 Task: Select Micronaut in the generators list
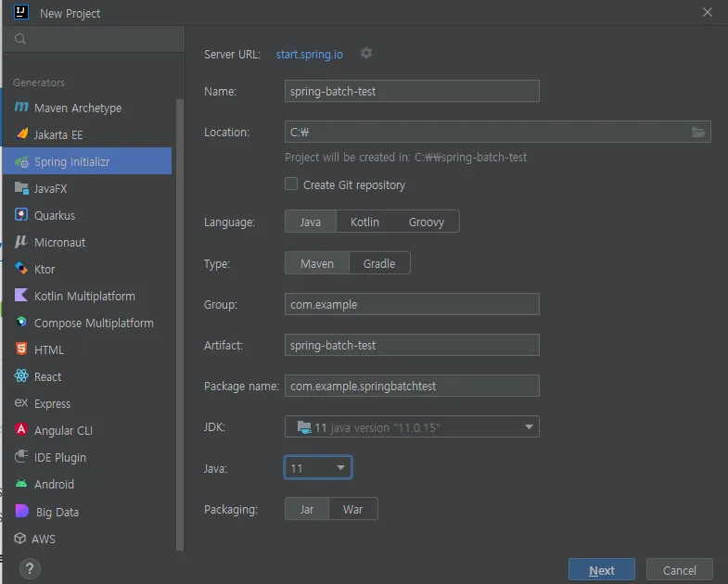click(x=59, y=242)
